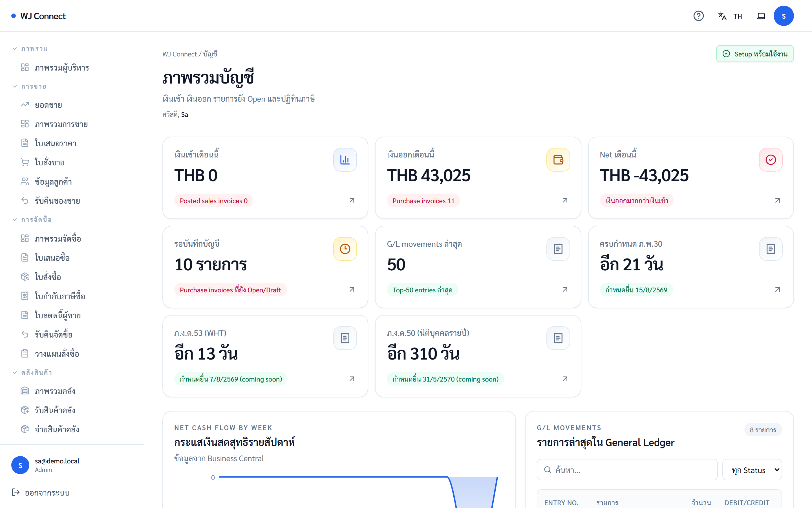This screenshot has width=812, height=508.
Task: Click the document icon on ภ.ง.ด.50 card
Action: (558, 338)
